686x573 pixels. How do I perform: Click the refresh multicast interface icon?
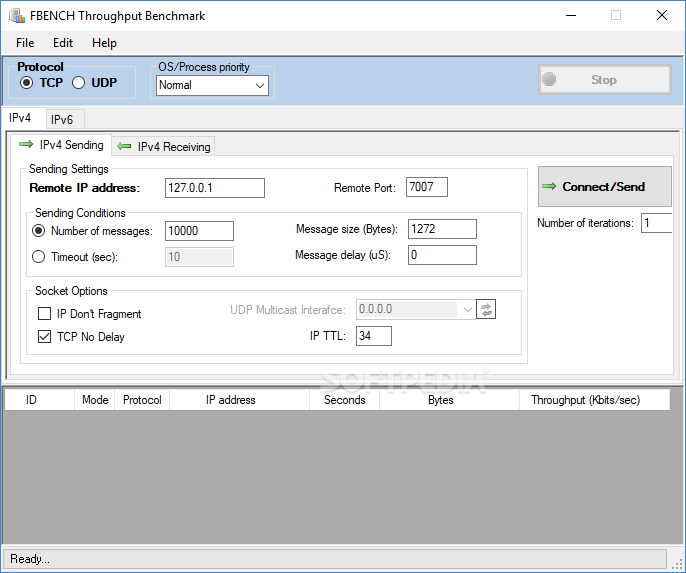[x=486, y=310]
